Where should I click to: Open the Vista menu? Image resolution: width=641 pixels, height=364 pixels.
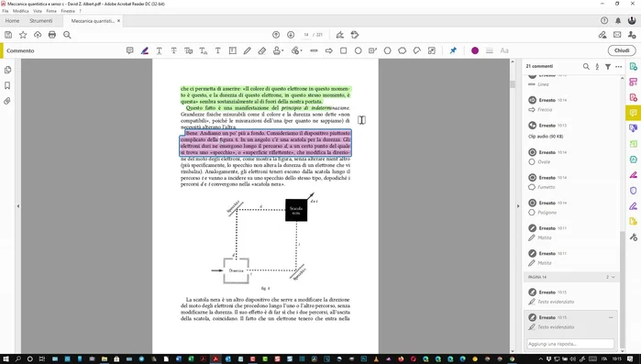coord(38,11)
